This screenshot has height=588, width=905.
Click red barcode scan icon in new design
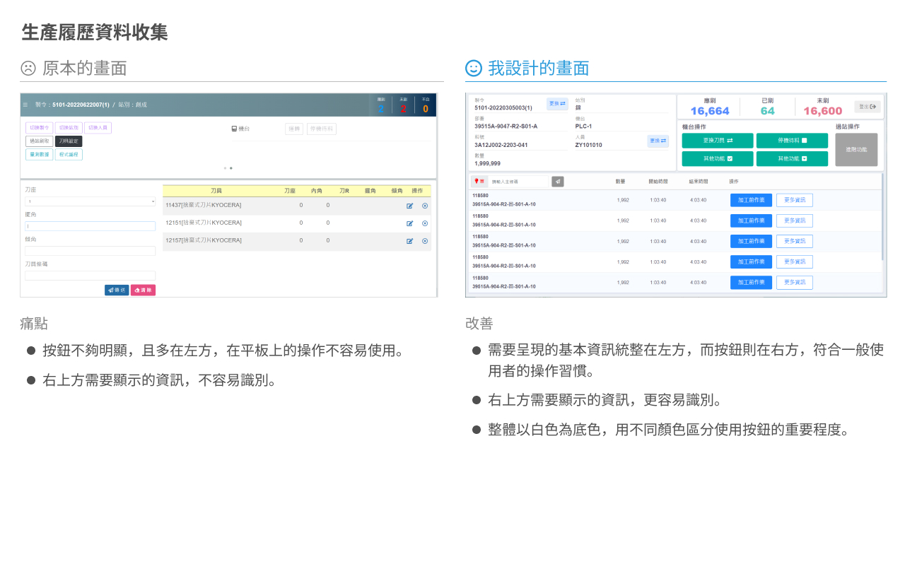479,182
